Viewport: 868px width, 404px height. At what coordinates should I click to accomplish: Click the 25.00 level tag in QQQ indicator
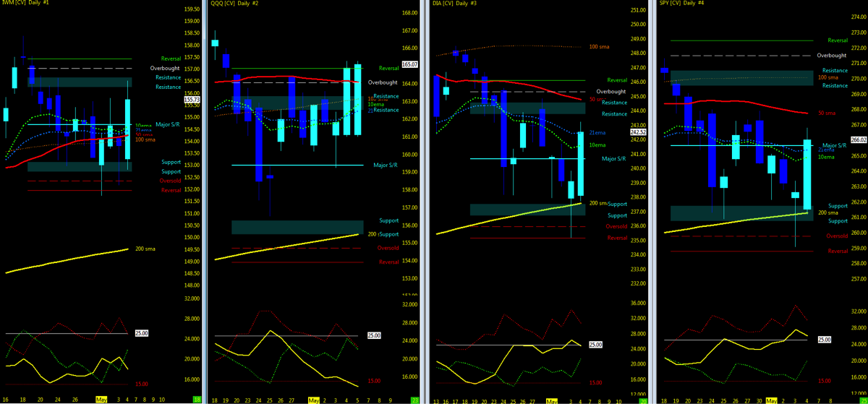tap(374, 335)
